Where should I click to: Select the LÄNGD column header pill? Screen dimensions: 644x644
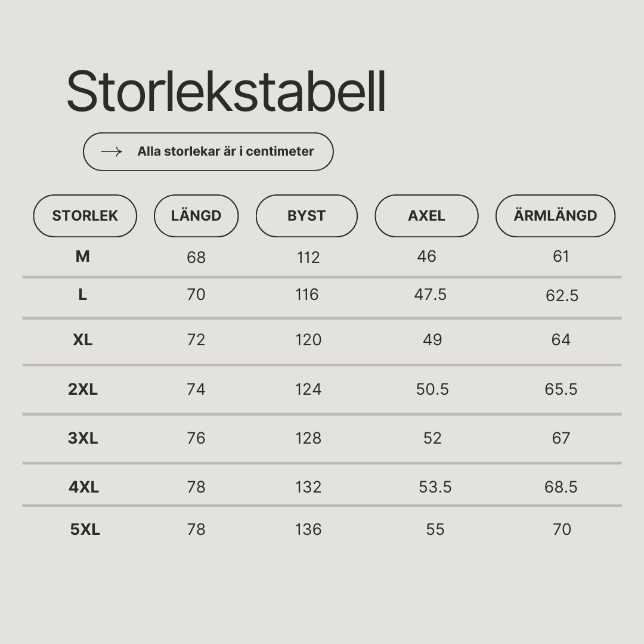point(196,216)
